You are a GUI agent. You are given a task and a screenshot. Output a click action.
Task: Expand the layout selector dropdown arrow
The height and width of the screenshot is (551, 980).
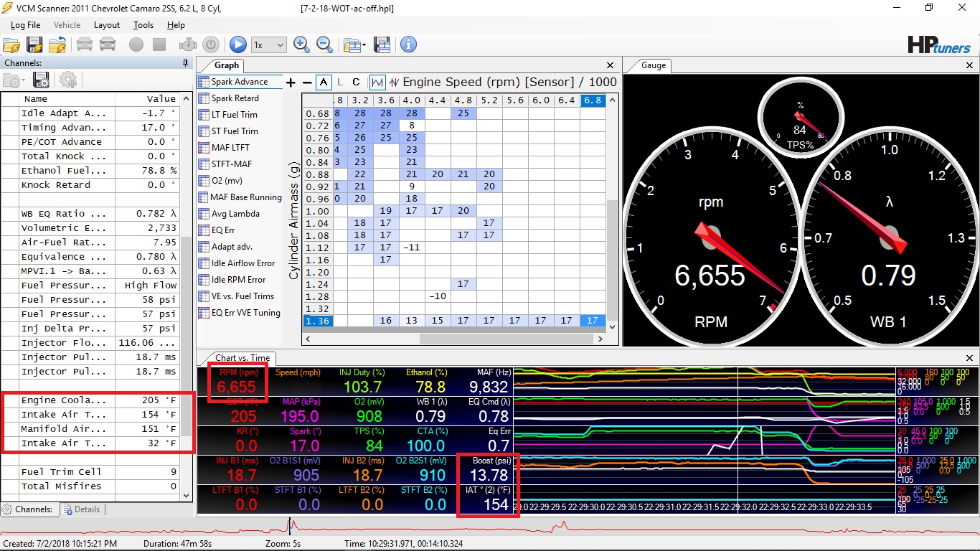coord(364,45)
